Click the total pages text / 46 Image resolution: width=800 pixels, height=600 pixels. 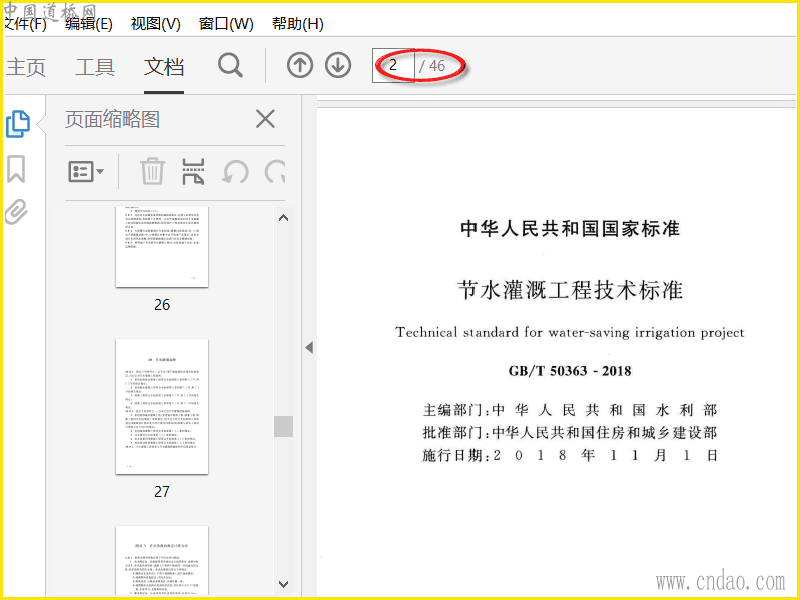tap(432, 65)
